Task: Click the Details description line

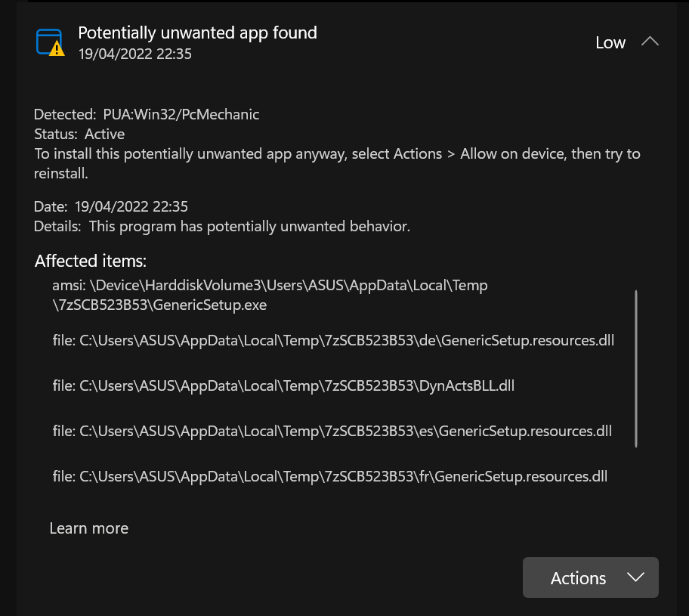Action: 221,226
